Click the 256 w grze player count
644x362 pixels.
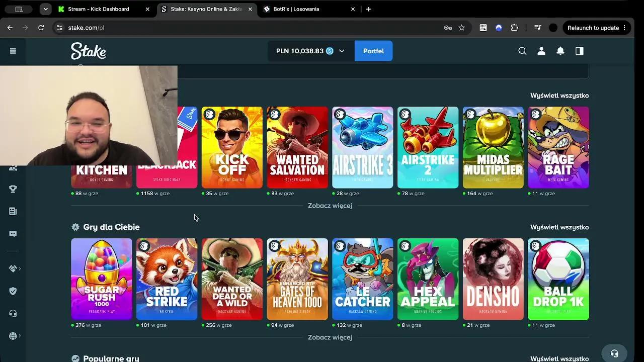click(218, 325)
